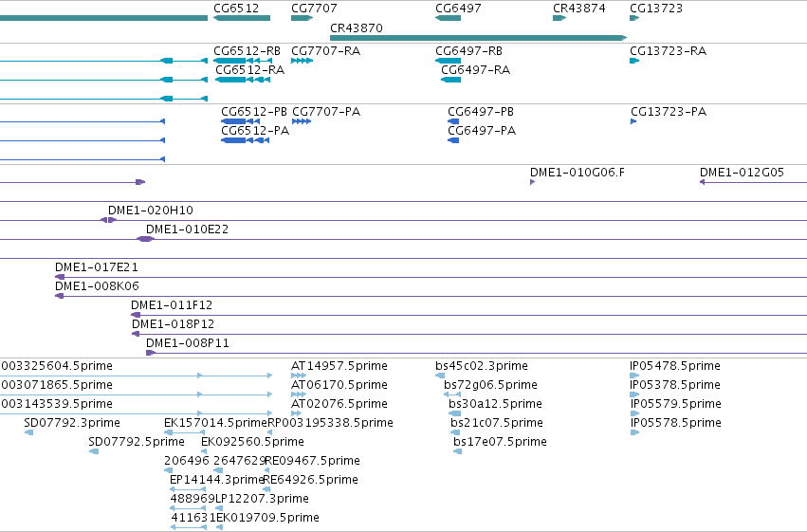The height and width of the screenshot is (532, 807).
Task: Select clone DME1-010G06.F label
Action: click(x=578, y=173)
